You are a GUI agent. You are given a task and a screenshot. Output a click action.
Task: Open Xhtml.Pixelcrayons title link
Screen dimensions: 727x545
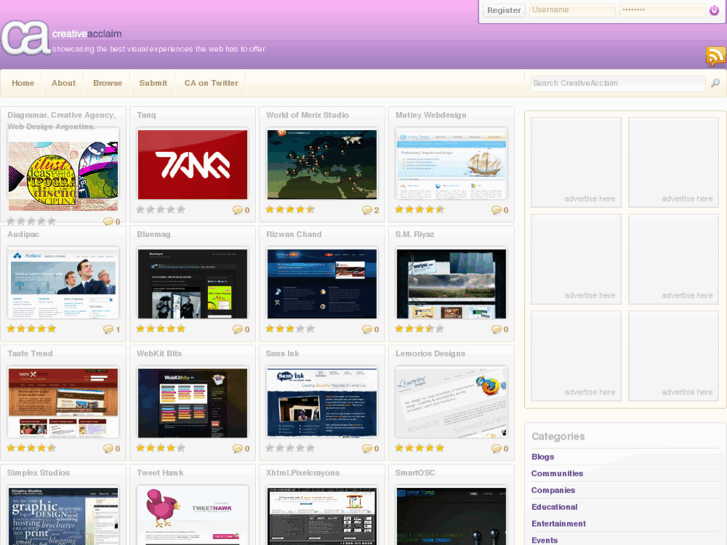(x=303, y=473)
